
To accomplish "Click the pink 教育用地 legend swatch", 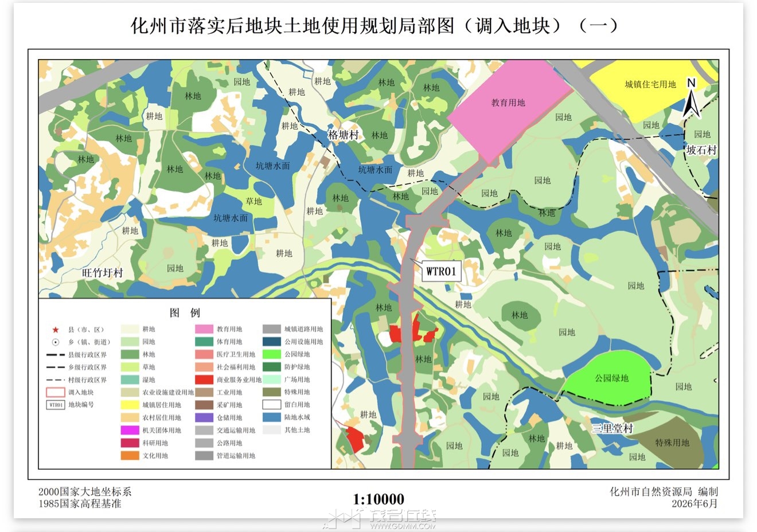I will pos(204,329).
